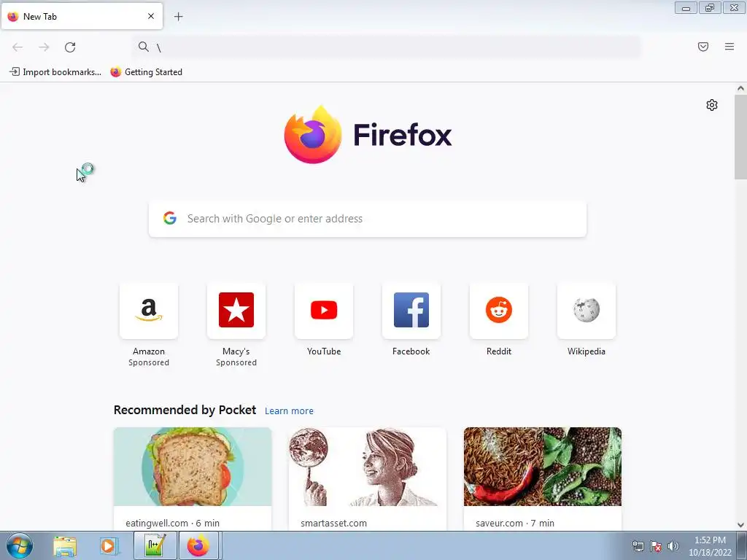Click the Import bookmarks bookmark item
This screenshot has width=747, height=560.
(55, 72)
